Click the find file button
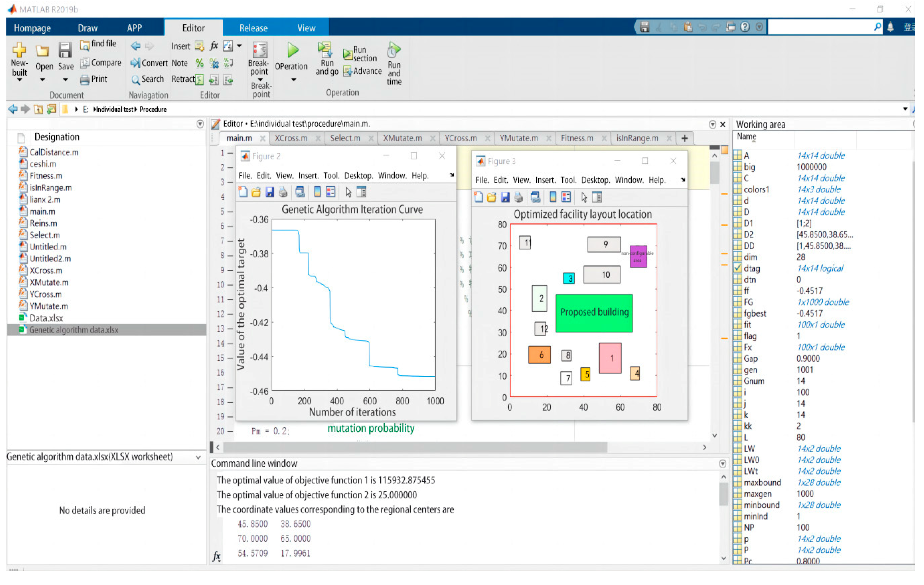Viewport: 924px width, 585px height. 98,44
